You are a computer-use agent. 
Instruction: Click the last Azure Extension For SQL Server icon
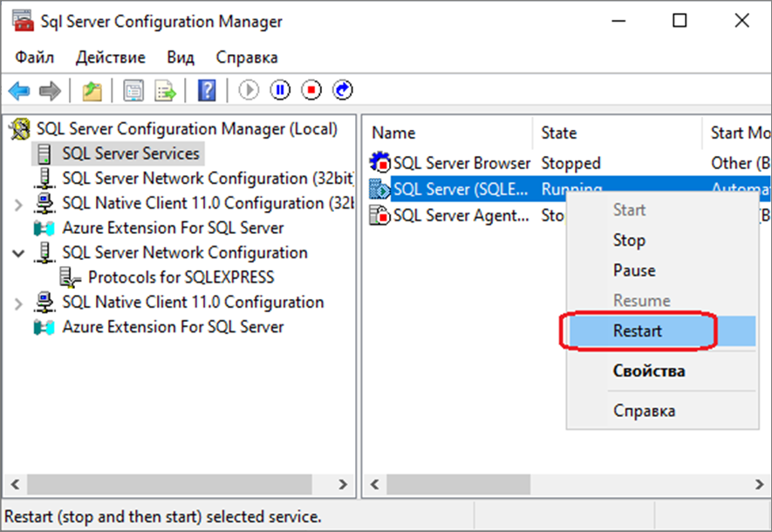pyautogui.click(x=44, y=327)
